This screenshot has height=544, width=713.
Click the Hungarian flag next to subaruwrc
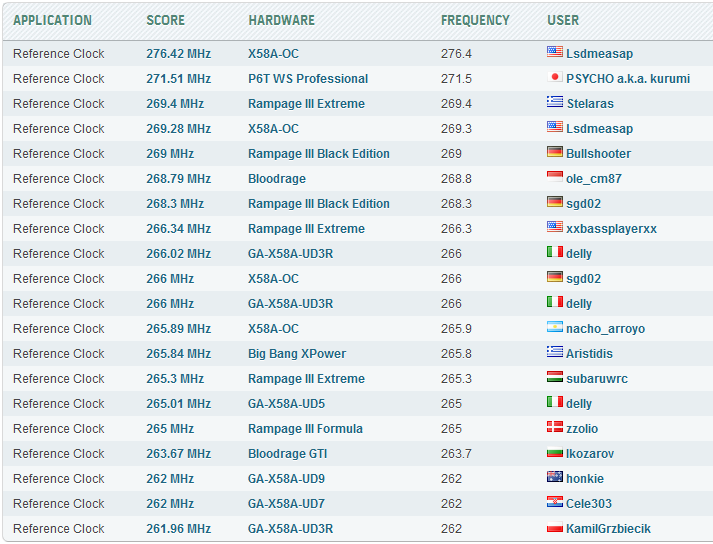[554, 377]
